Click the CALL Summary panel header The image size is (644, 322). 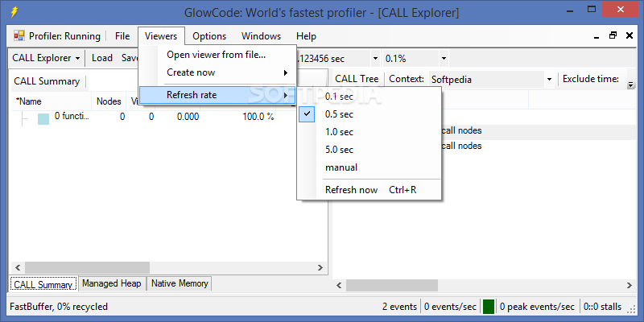(x=47, y=81)
